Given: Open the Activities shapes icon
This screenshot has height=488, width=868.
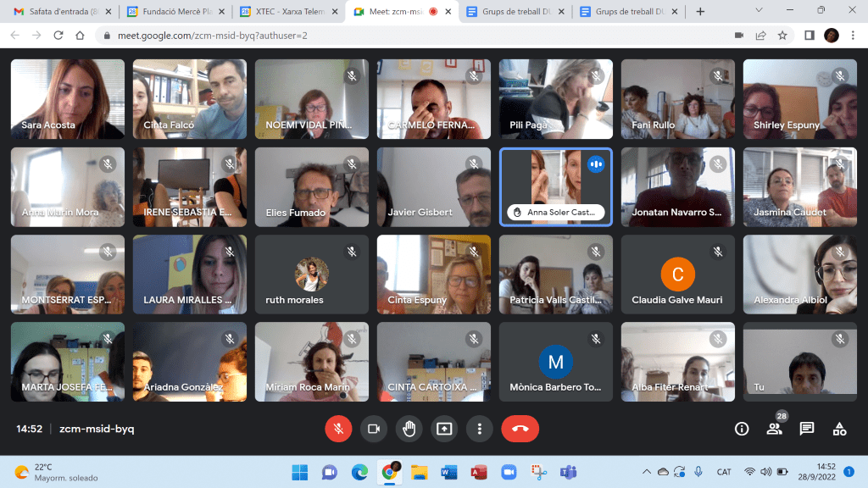Looking at the screenshot, I should (x=839, y=429).
